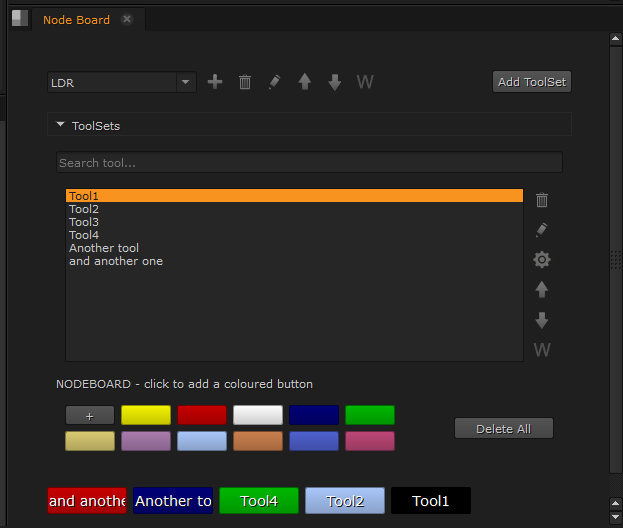
Task: Delete selected tool using side trash icon
Action: pos(542,200)
